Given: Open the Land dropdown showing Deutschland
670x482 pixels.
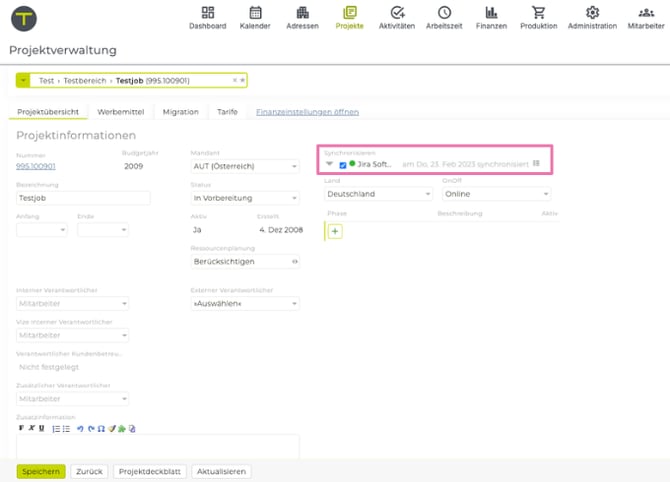Looking at the screenshot, I should tap(377, 194).
